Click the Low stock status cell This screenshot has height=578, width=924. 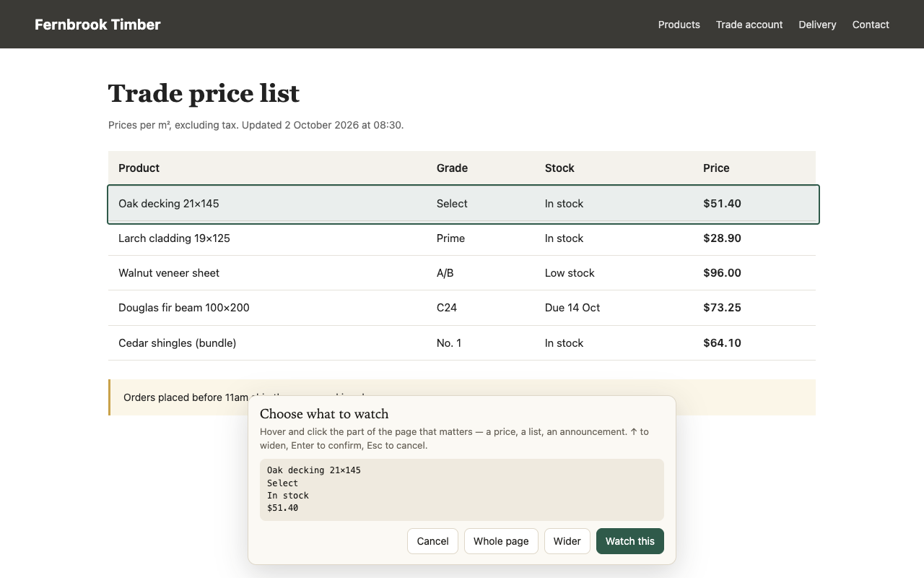coord(614,273)
